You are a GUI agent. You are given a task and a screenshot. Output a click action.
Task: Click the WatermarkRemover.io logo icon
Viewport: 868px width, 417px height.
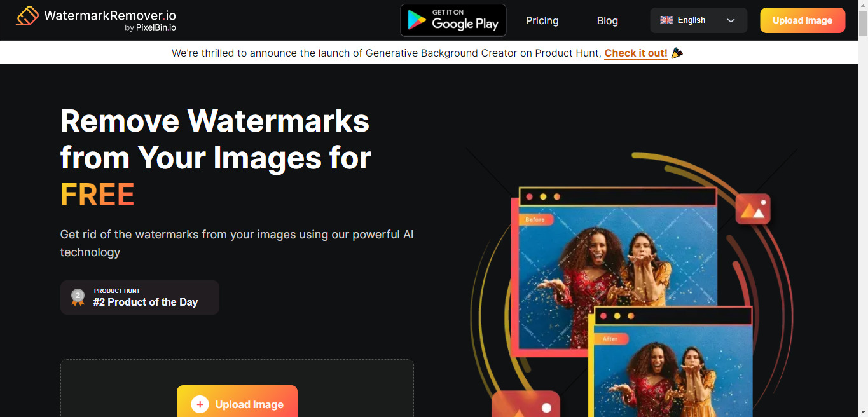point(27,16)
